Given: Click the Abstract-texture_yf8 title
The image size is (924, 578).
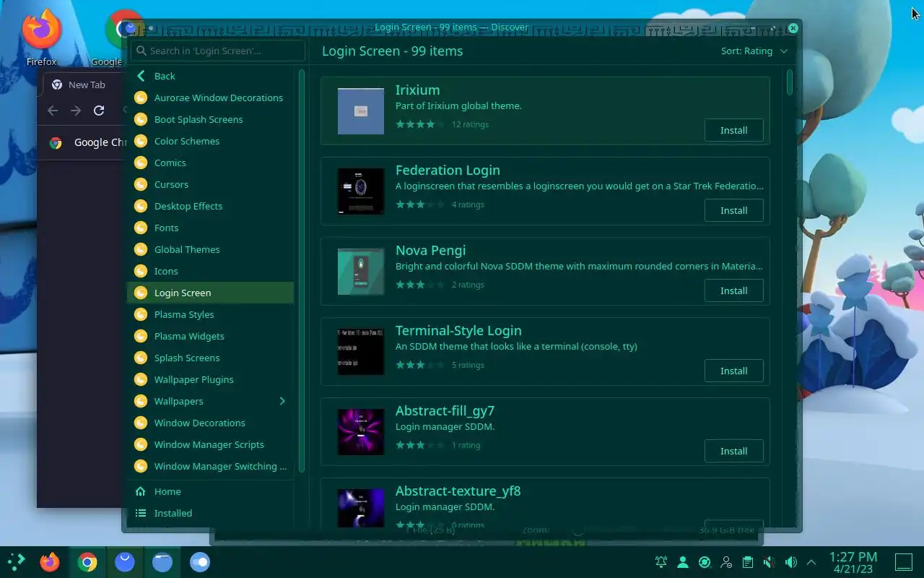Looking at the screenshot, I should click(x=458, y=491).
